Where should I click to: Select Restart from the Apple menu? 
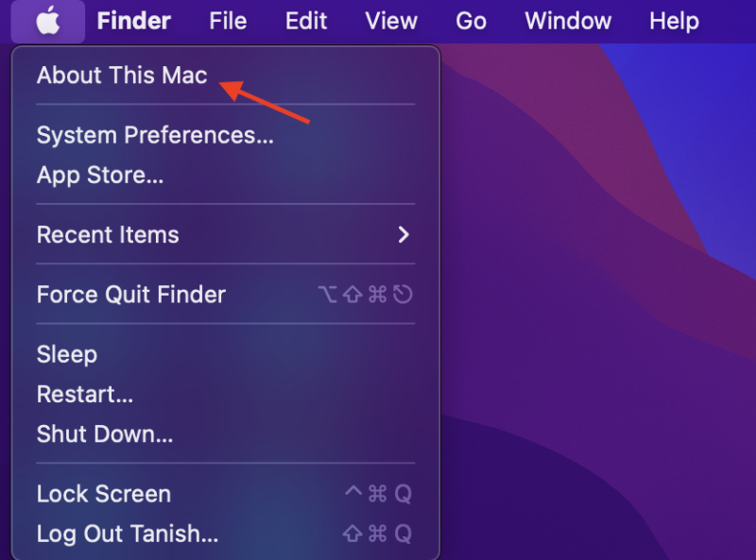(85, 394)
